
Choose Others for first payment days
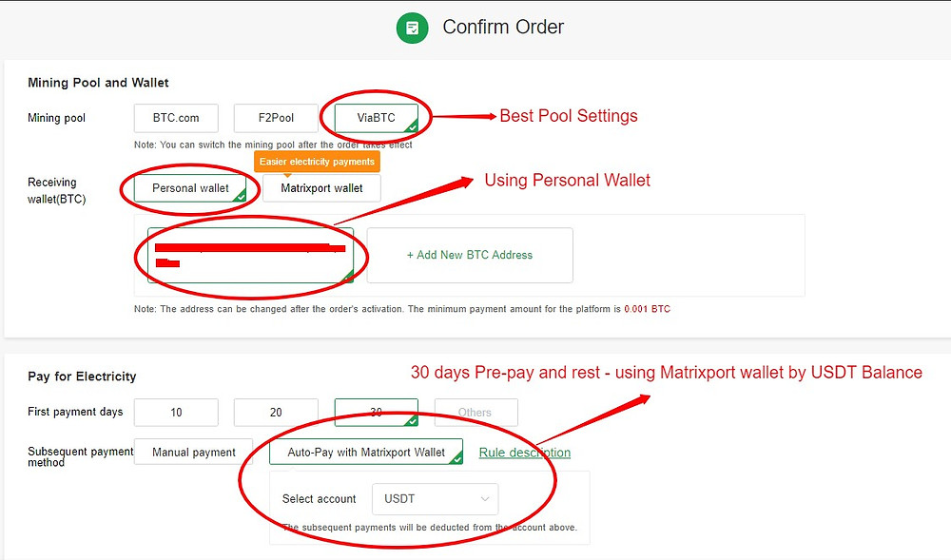coord(476,413)
